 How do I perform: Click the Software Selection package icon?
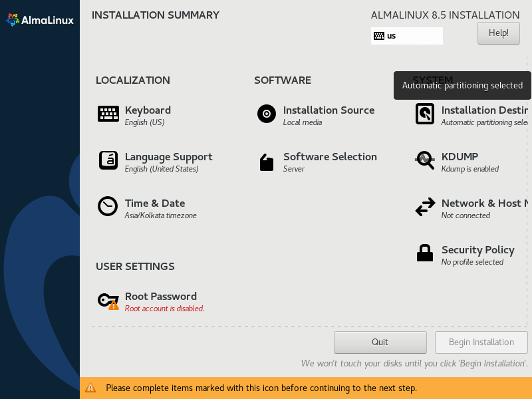[x=267, y=162]
